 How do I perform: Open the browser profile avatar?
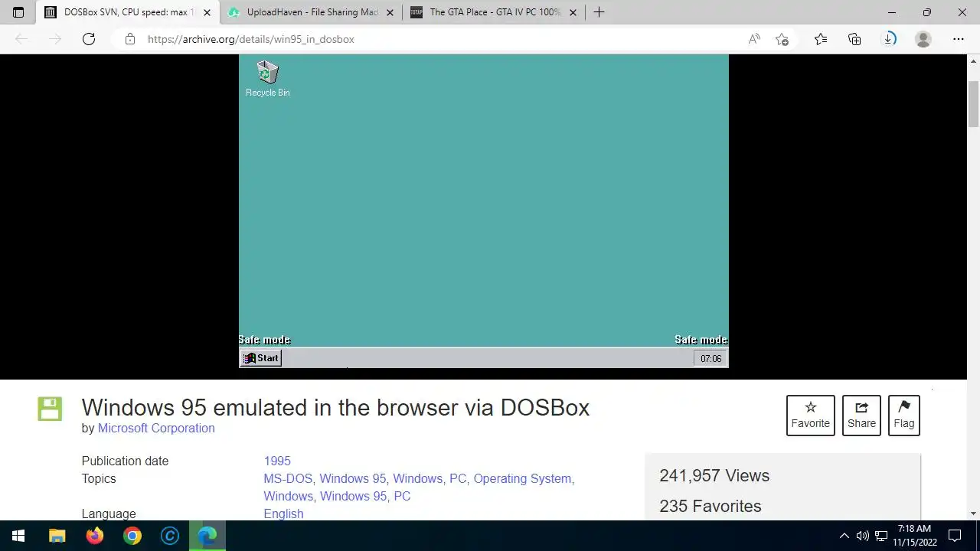tap(923, 39)
